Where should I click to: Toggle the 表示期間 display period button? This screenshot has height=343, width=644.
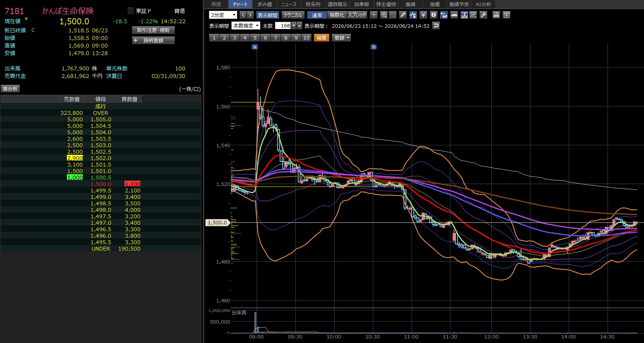267,15
